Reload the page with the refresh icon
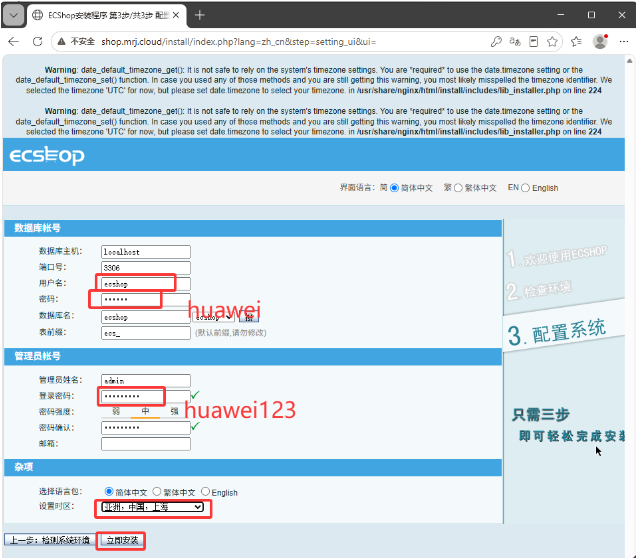The height and width of the screenshot is (560, 640). [37, 42]
